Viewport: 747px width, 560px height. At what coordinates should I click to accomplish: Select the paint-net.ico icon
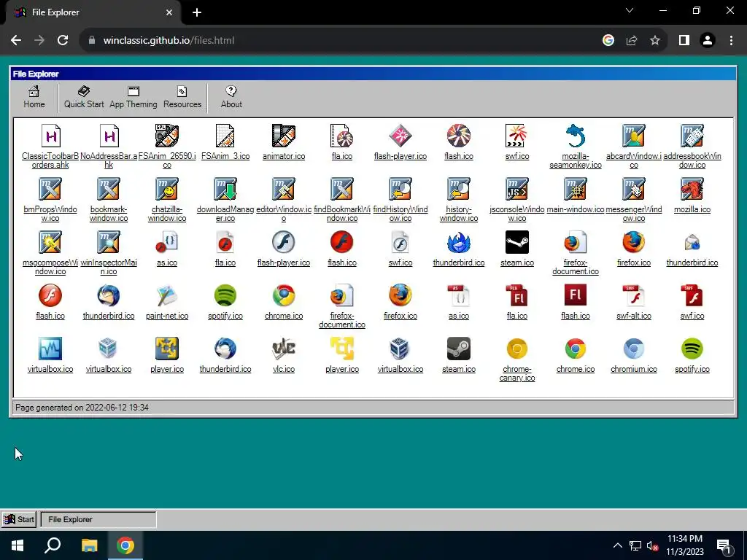(x=167, y=296)
